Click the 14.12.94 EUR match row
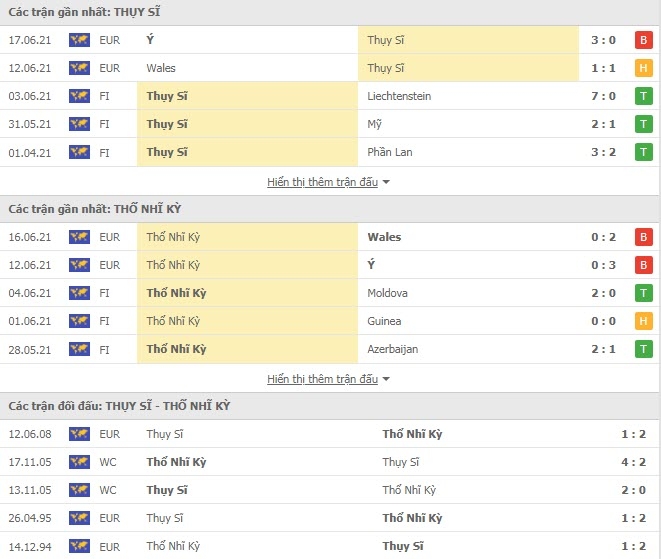 pos(330,546)
